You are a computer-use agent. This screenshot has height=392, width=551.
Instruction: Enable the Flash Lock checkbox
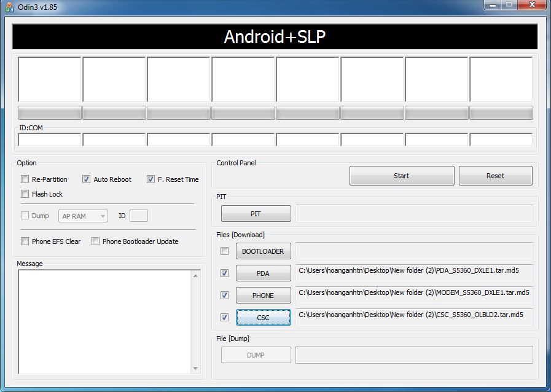click(25, 194)
